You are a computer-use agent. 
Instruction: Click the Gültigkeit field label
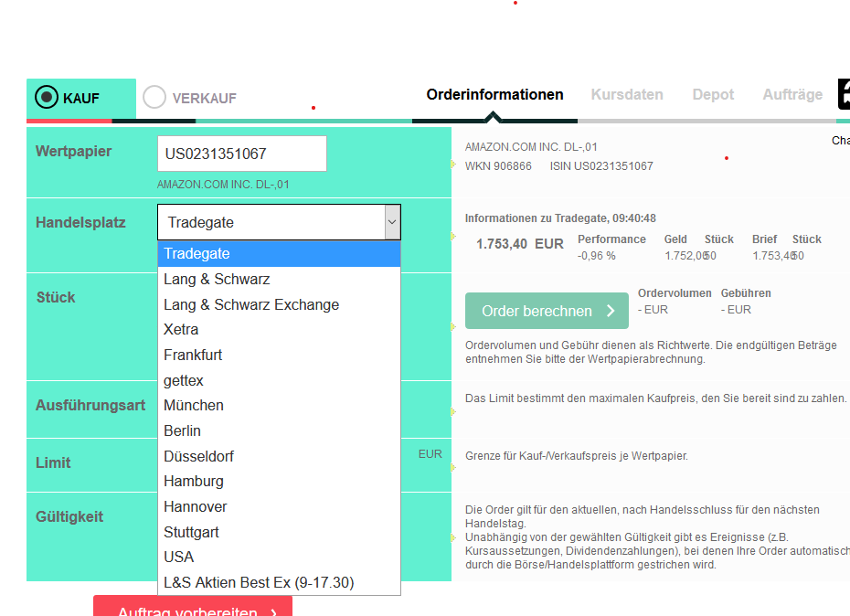[69, 516]
